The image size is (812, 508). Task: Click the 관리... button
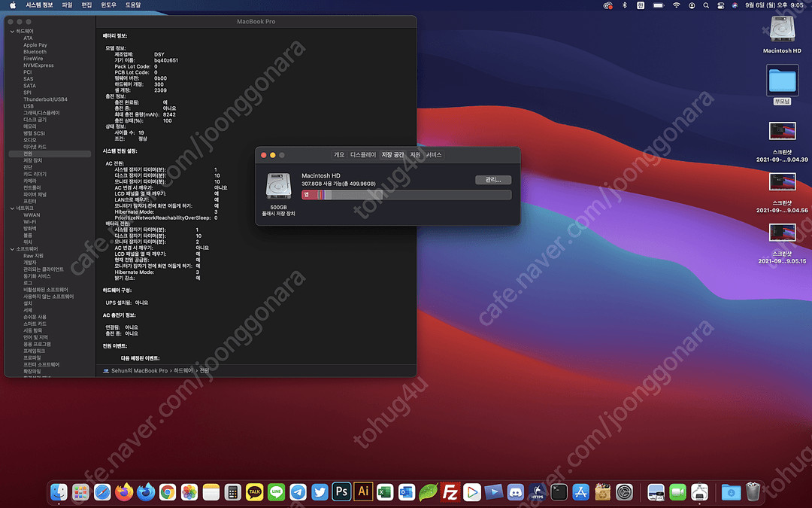click(x=492, y=180)
